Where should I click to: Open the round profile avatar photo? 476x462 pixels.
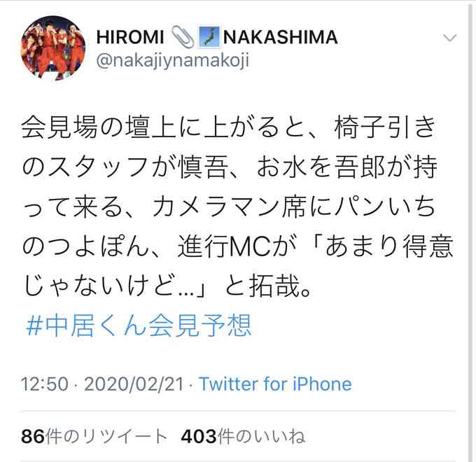click(53, 48)
